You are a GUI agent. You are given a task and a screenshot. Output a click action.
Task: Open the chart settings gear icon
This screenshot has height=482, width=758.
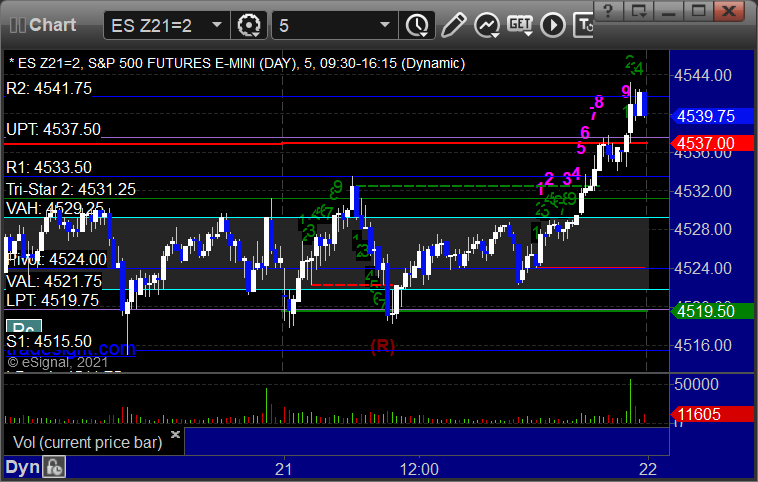pyautogui.click(x=249, y=25)
